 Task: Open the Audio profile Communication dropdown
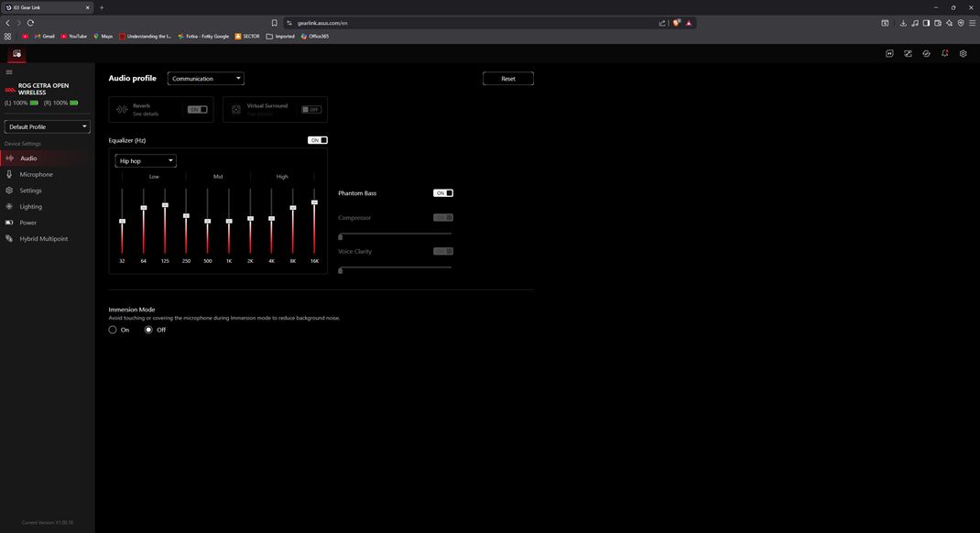pos(206,78)
